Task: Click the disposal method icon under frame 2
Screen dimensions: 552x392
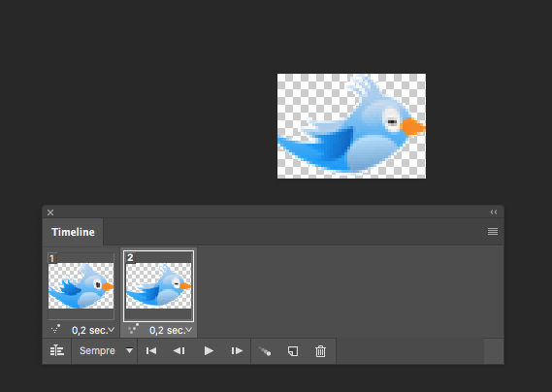Action: coord(133,329)
